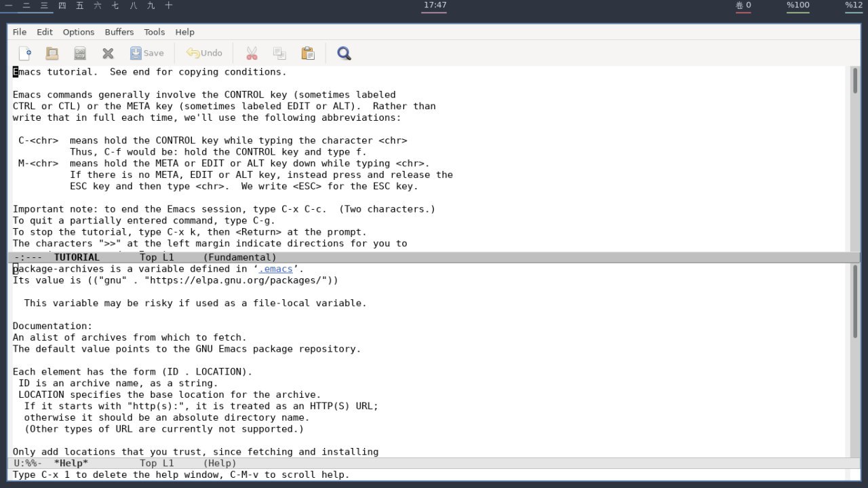Open the Directory (Dired) toolbar icon
The width and height of the screenshot is (868, 488).
[80, 53]
